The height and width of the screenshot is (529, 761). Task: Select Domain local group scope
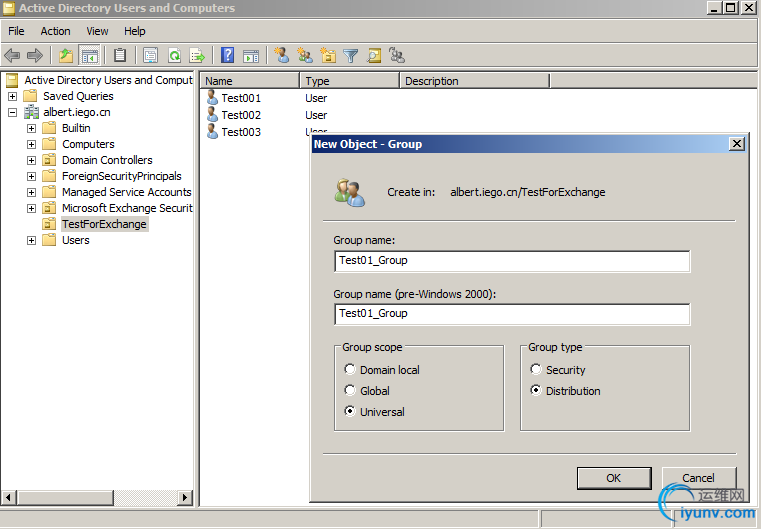(349, 369)
